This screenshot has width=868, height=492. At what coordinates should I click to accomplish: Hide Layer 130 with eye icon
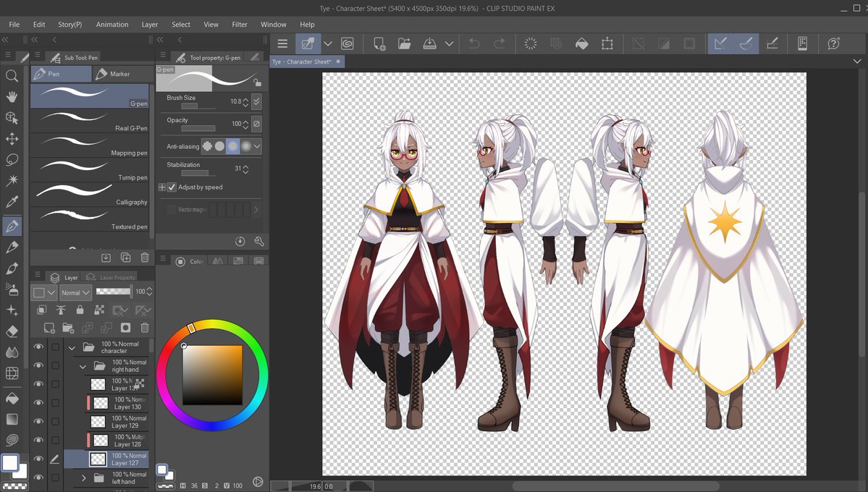click(38, 402)
